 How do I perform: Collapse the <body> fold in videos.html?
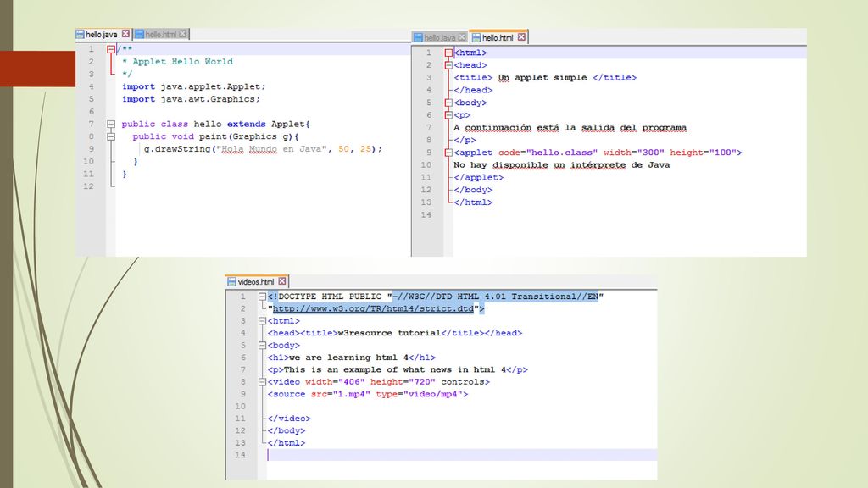pyautogui.click(x=263, y=346)
